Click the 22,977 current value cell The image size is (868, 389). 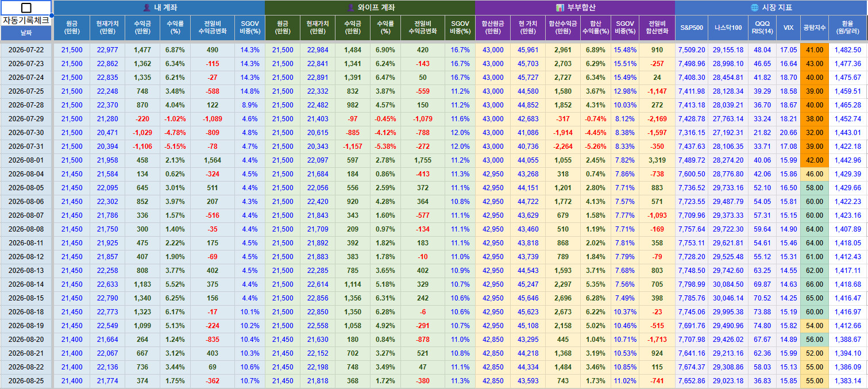(107, 50)
